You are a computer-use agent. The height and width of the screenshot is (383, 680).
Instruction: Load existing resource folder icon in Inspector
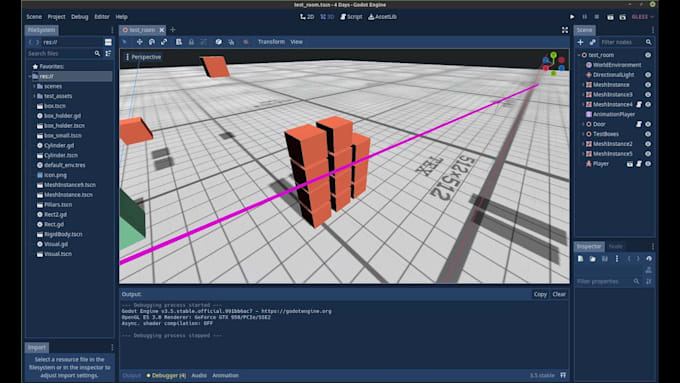click(x=592, y=259)
